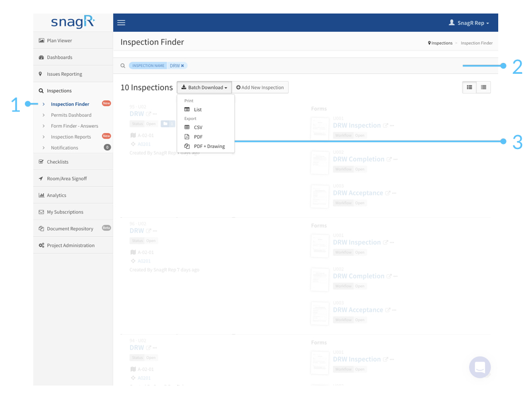The width and height of the screenshot is (532, 399).
Task: Click the Notifications count badge
Action: (x=107, y=147)
